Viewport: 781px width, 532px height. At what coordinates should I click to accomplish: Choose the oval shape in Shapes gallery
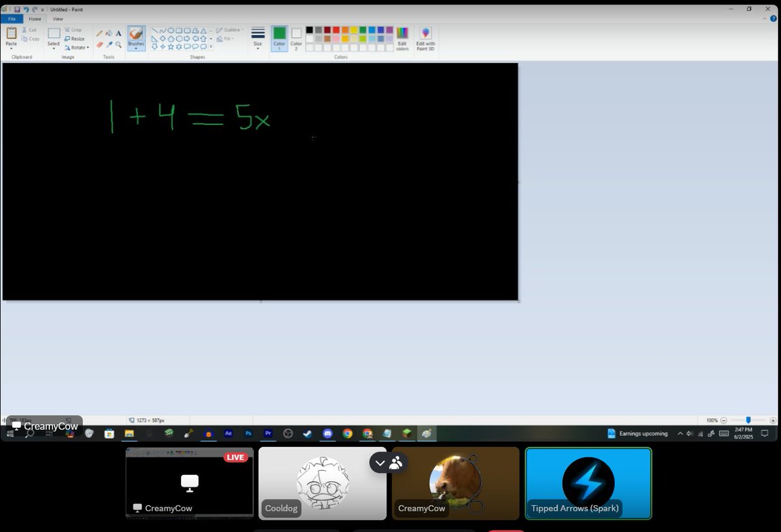click(x=171, y=31)
